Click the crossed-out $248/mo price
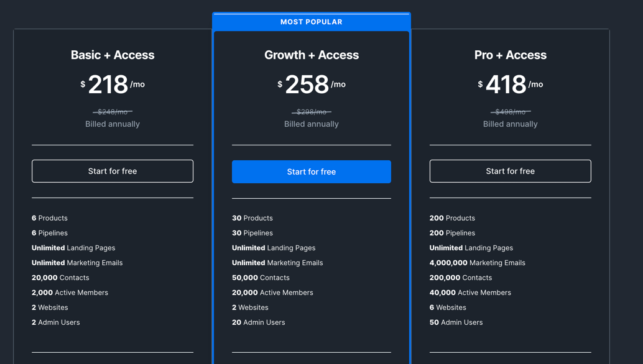This screenshot has height=364, width=643. [x=113, y=112]
